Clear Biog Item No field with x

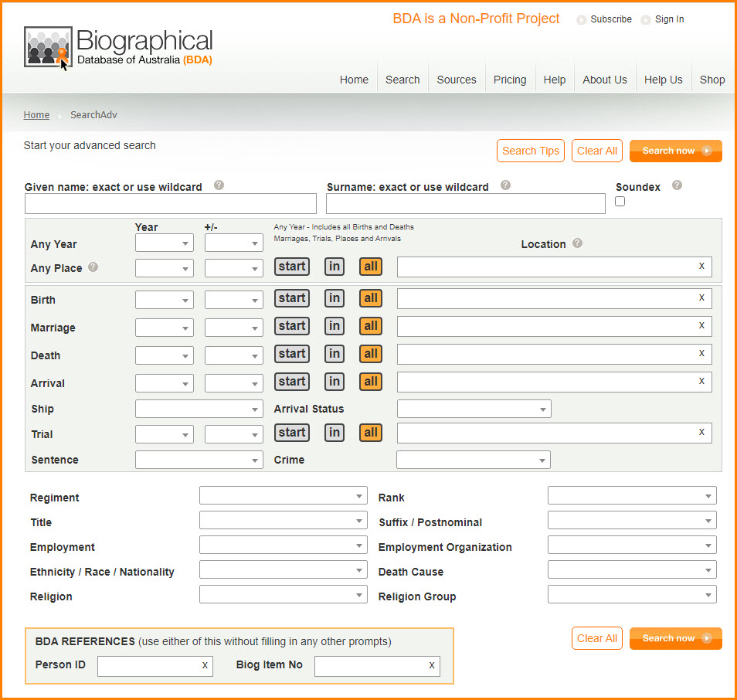(432, 665)
